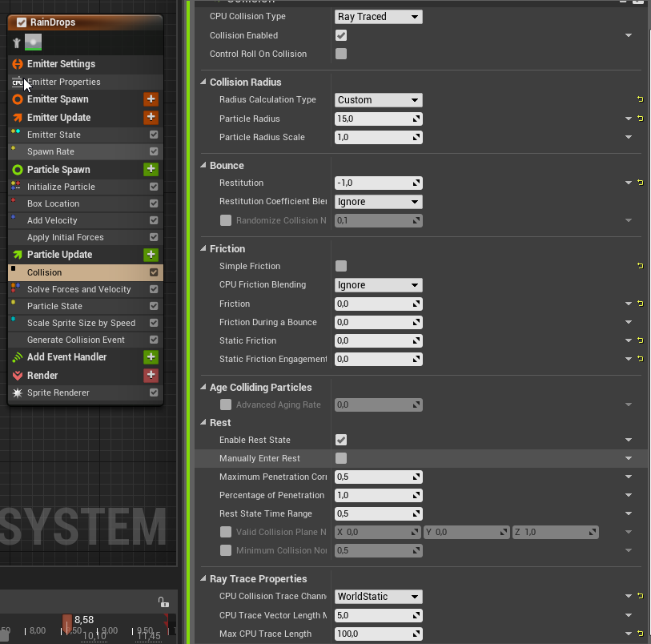Collapse the Rest section
Image resolution: width=651 pixels, height=644 pixels.
pyautogui.click(x=203, y=422)
